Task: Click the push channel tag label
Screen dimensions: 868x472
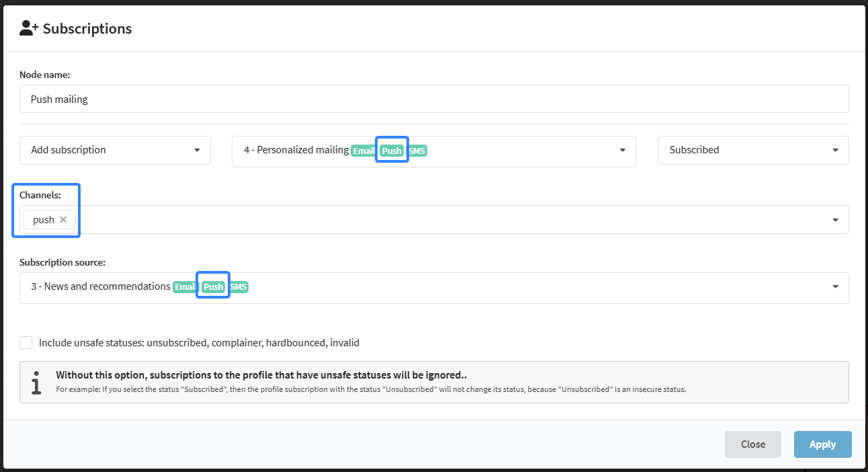Action: pyautogui.click(x=44, y=220)
